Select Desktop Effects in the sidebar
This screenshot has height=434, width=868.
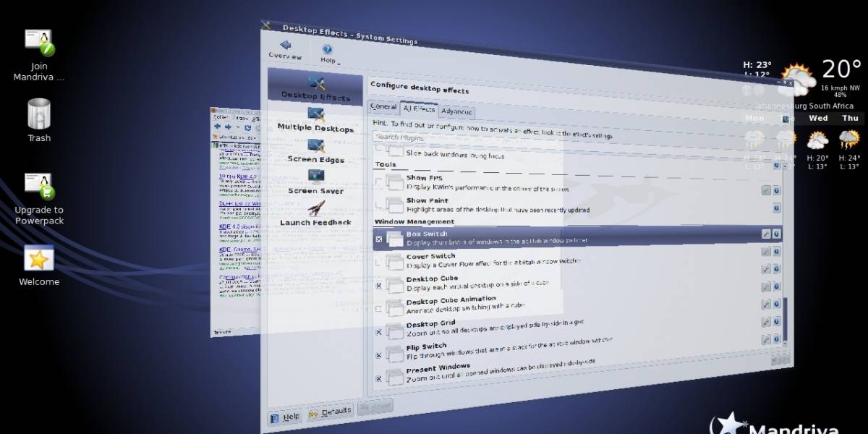[x=315, y=88]
